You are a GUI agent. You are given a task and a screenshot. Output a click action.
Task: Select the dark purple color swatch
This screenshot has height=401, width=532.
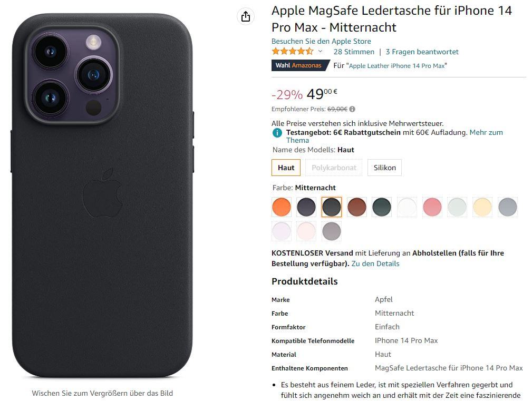[306, 207]
